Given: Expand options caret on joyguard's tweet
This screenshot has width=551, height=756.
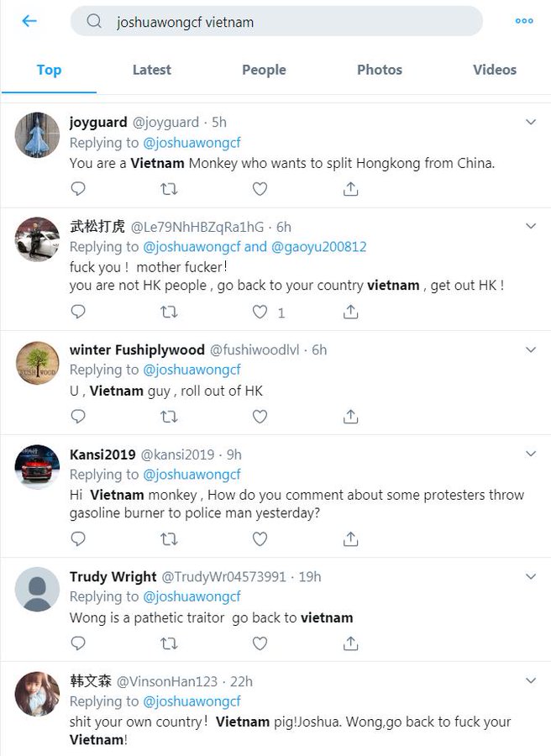Looking at the screenshot, I should tap(531, 123).
